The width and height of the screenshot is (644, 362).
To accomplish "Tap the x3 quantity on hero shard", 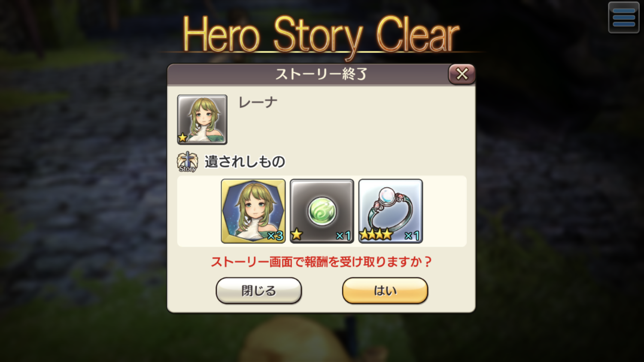I will pos(275,235).
